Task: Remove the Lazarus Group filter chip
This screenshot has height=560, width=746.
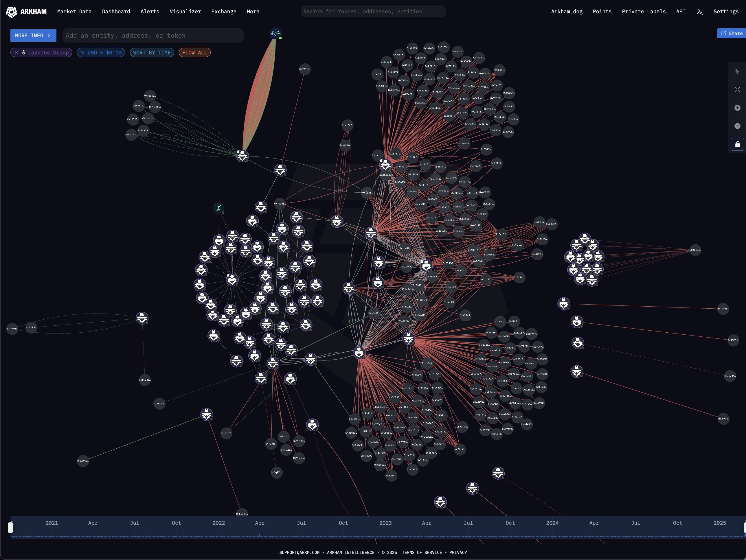Action: [x=16, y=53]
